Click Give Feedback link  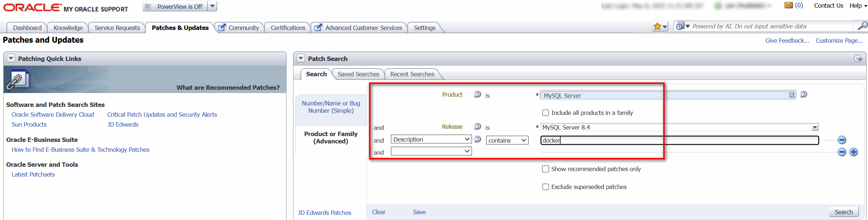[x=787, y=40]
